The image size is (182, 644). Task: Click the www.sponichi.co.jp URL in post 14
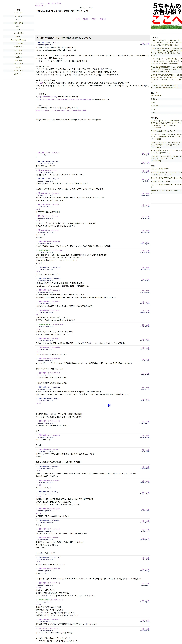[76, 298]
